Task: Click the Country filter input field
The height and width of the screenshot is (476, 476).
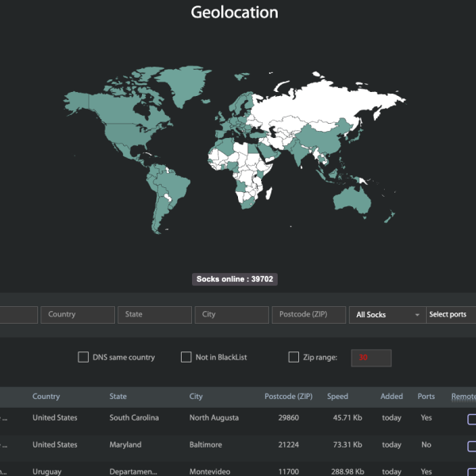Action: pos(78,315)
